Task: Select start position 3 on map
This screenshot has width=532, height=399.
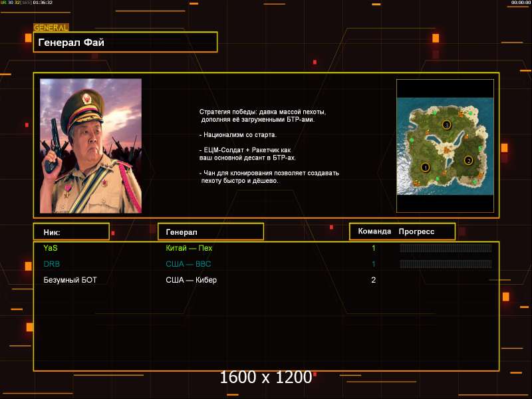Action: (446, 125)
